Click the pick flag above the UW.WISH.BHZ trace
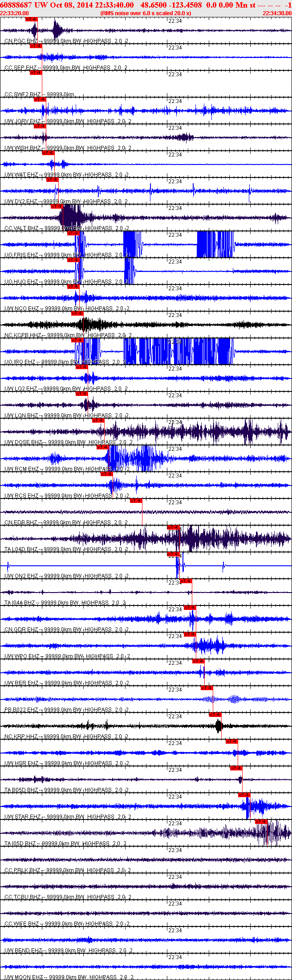 pos(40,126)
